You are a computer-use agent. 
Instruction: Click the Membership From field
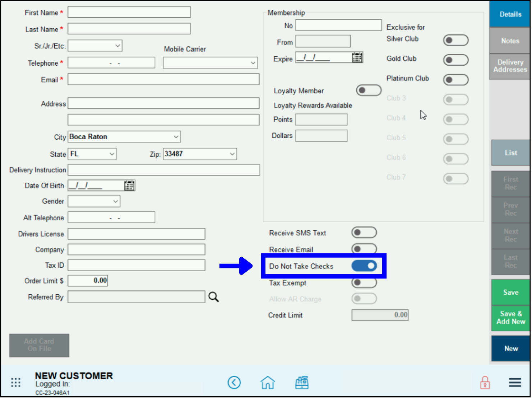pos(323,41)
